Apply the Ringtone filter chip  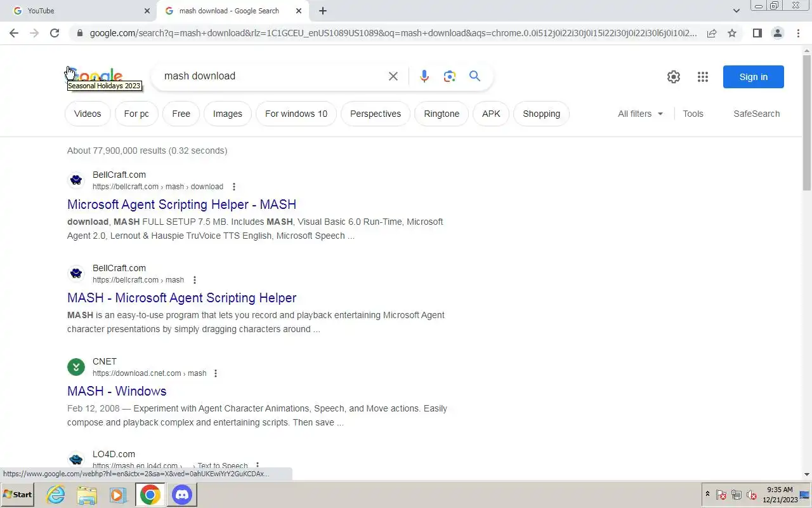click(442, 114)
